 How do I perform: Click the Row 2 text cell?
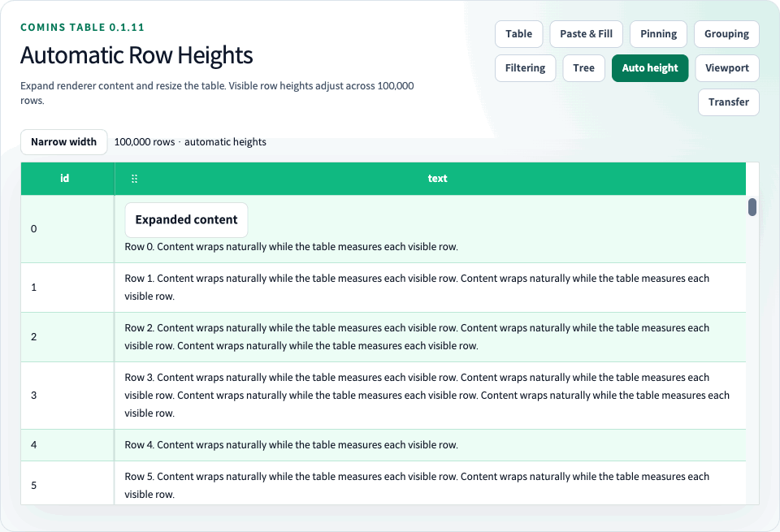431,337
